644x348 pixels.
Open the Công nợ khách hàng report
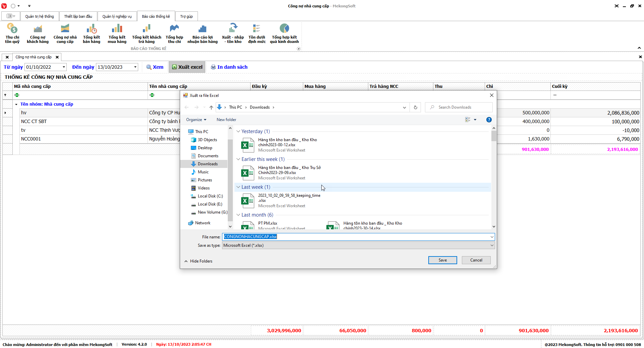(38, 34)
